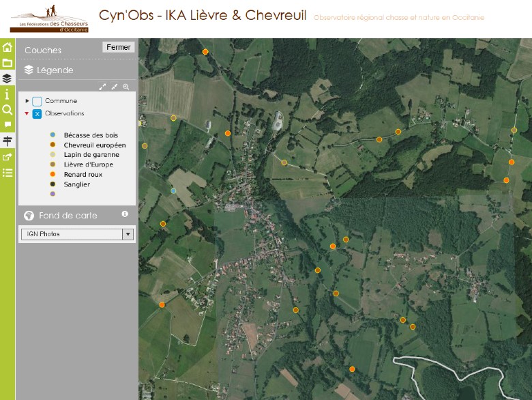Click the signpost icon in sidebar
Image resolution: width=532 pixels, height=400 pixels.
pos(8,141)
